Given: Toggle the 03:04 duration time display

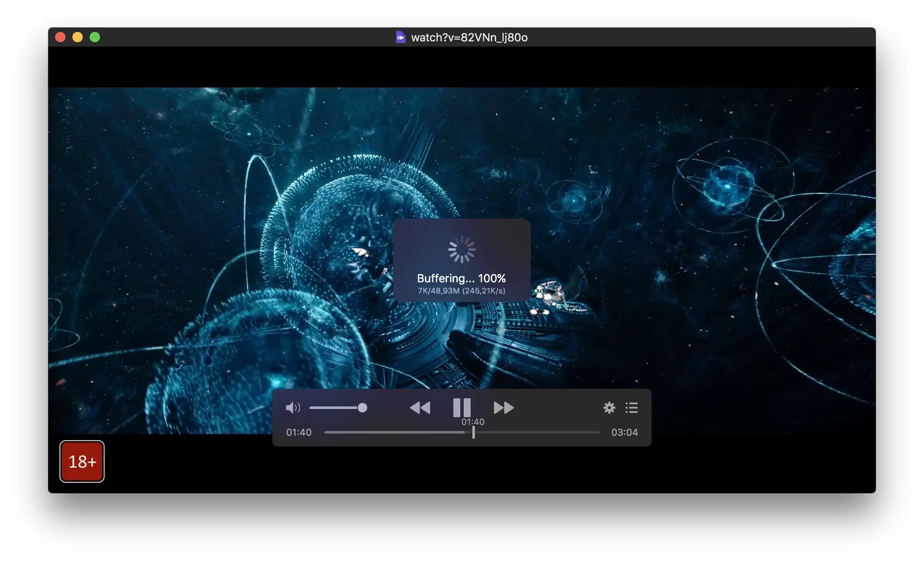Looking at the screenshot, I should click(x=624, y=432).
